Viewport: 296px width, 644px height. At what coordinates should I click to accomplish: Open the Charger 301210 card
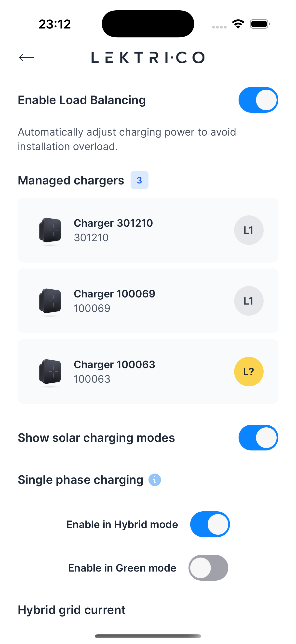click(x=147, y=230)
